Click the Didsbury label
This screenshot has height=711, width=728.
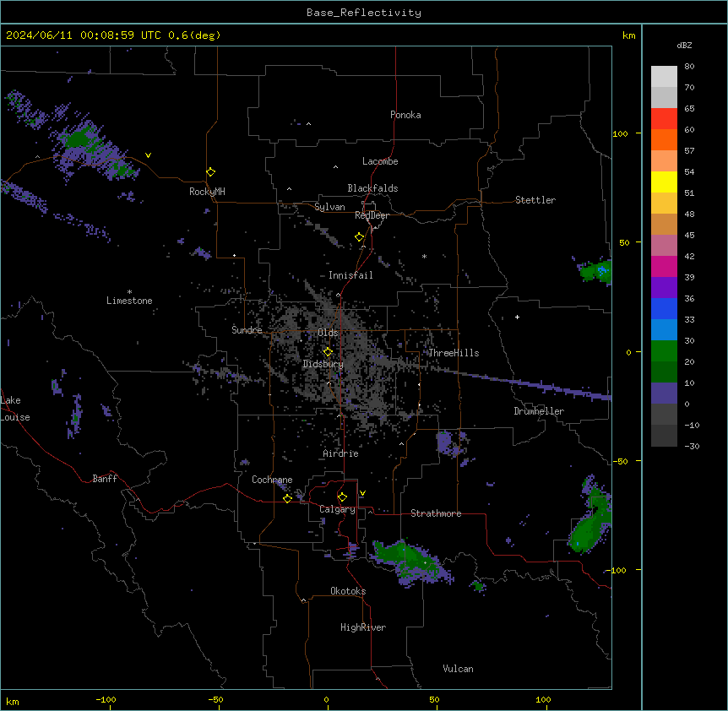tap(323, 364)
